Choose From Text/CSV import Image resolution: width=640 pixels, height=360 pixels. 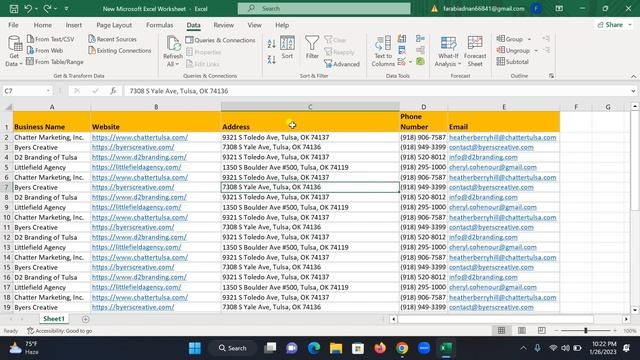51,39
